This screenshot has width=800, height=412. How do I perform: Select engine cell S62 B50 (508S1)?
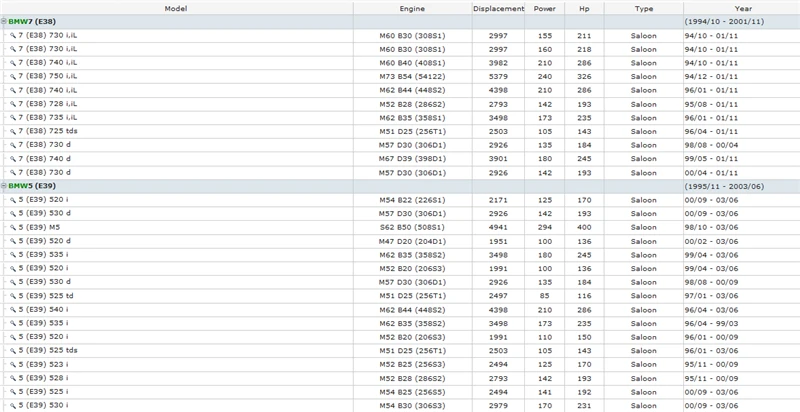point(412,227)
